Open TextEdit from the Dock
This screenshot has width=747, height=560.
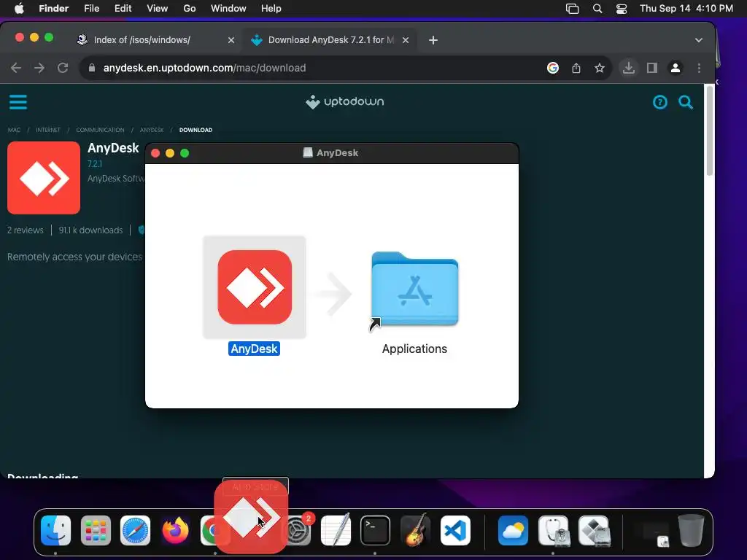(336, 531)
